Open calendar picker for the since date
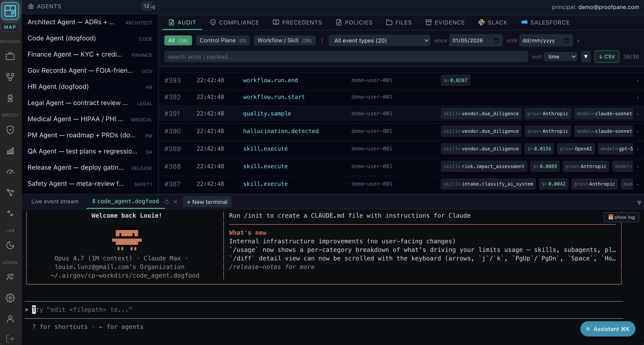Image resolution: width=644 pixels, height=345 pixels. click(496, 40)
